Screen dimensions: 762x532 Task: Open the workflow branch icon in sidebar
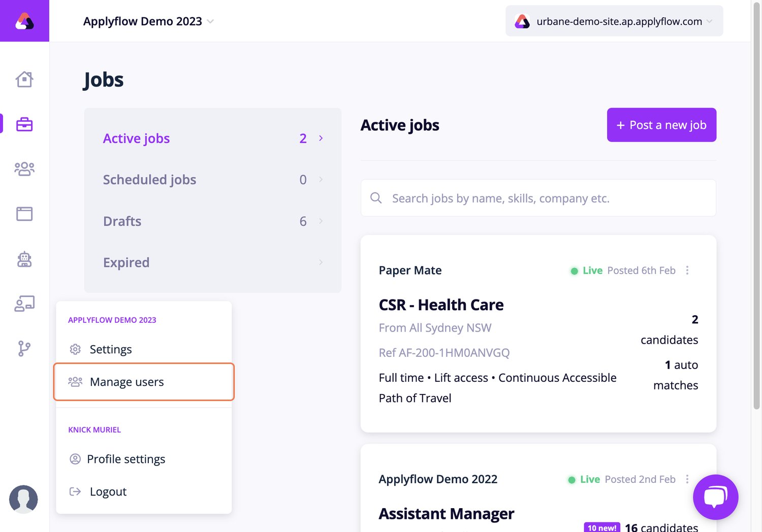tap(24, 348)
